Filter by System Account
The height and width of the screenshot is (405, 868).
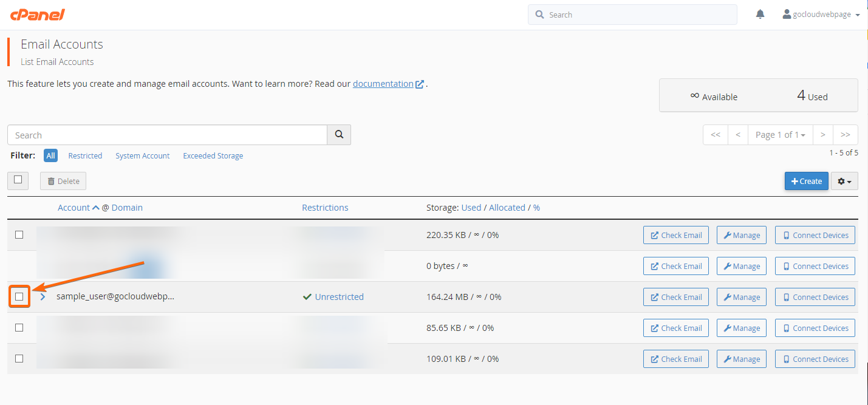pyautogui.click(x=143, y=156)
